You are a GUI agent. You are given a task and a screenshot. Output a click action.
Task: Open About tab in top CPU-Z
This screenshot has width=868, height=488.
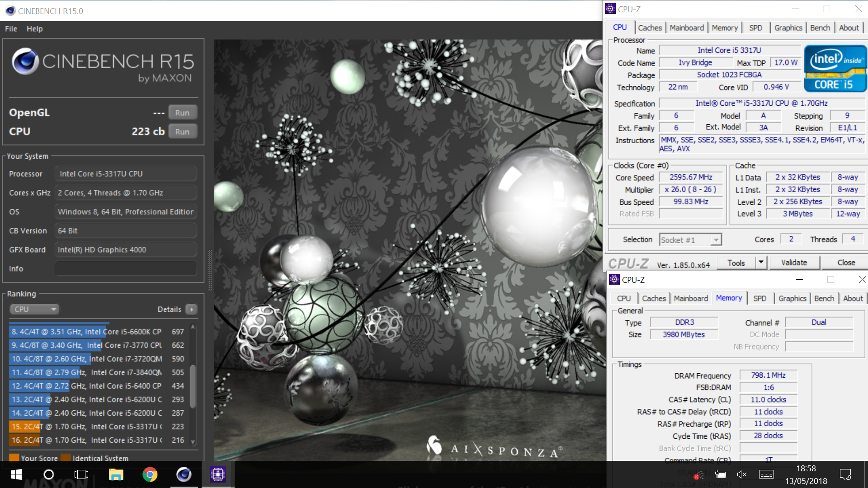pyautogui.click(x=849, y=28)
